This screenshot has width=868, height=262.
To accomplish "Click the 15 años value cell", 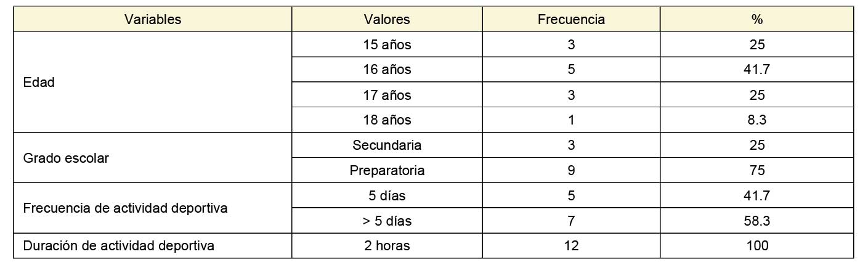I will coord(387,44).
